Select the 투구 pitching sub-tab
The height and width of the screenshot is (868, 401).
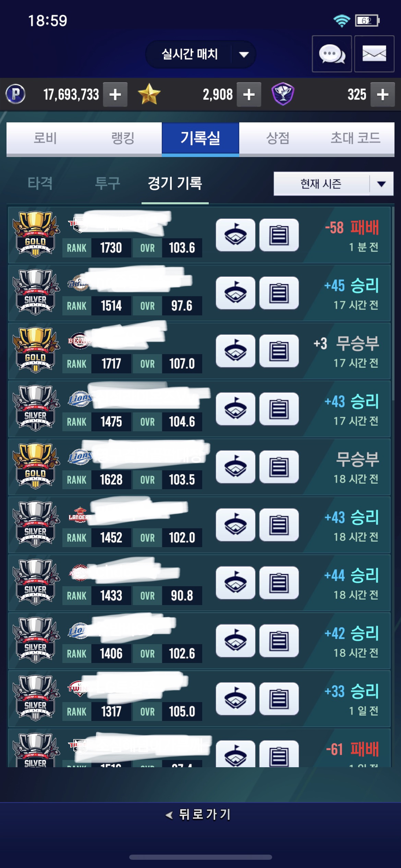pos(107,183)
